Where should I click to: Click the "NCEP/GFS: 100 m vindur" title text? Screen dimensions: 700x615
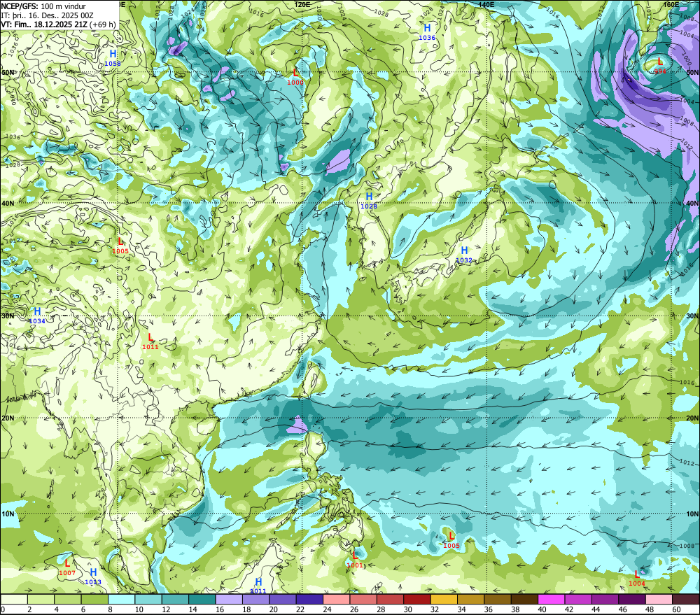pos(43,6)
